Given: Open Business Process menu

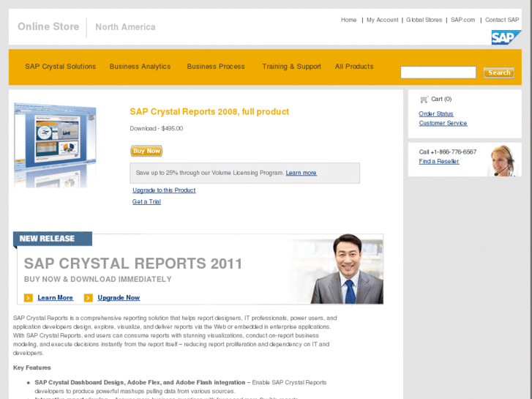Looking at the screenshot, I should pos(216,67).
